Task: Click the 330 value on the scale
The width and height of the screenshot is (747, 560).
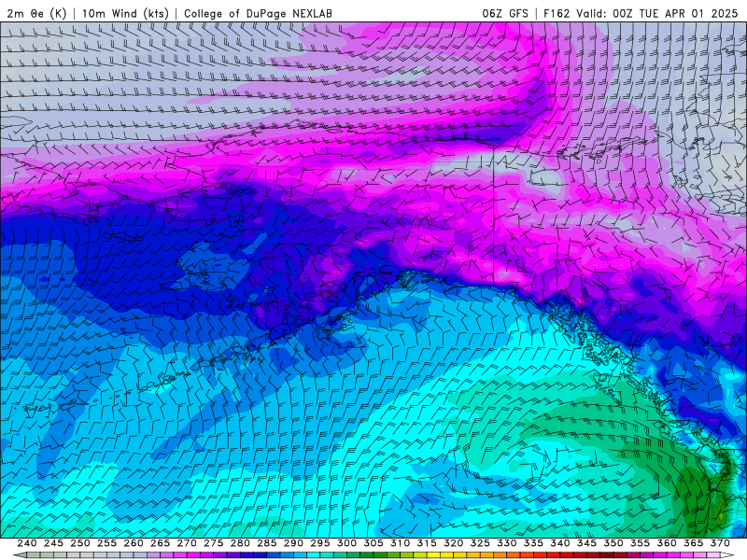Action: pyautogui.click(x=507, y=543)
